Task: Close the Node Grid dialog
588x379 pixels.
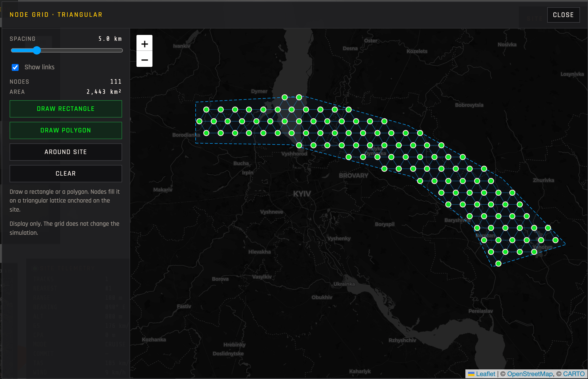Action: coord(563,15)
